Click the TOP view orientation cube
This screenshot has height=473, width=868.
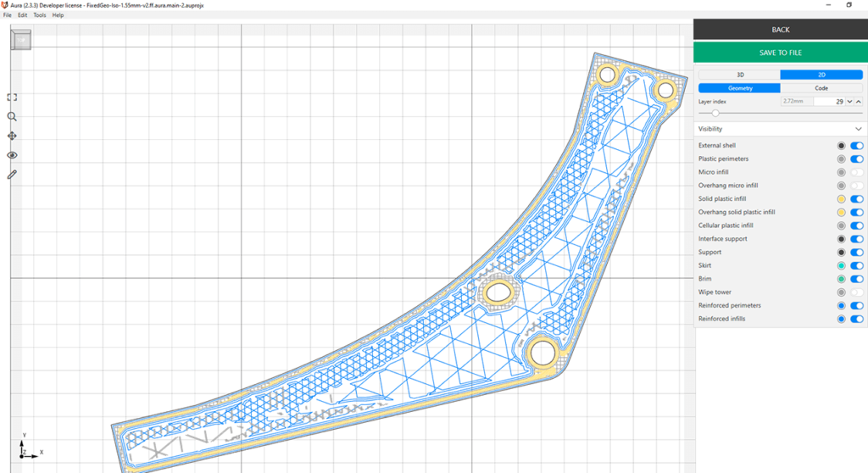(x=20, y=40)
